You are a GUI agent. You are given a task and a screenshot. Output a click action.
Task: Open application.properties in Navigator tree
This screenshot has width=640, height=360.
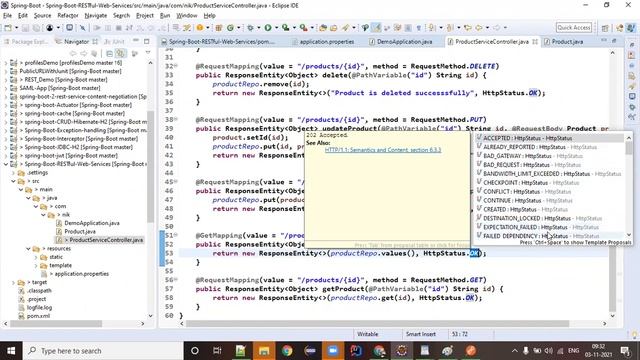coord(82,274)
